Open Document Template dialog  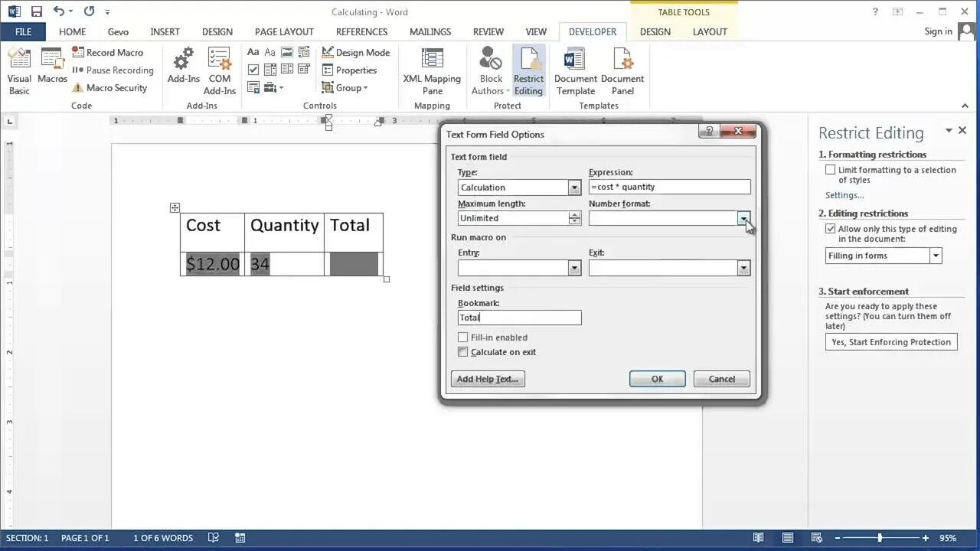(x=576, y=71)
